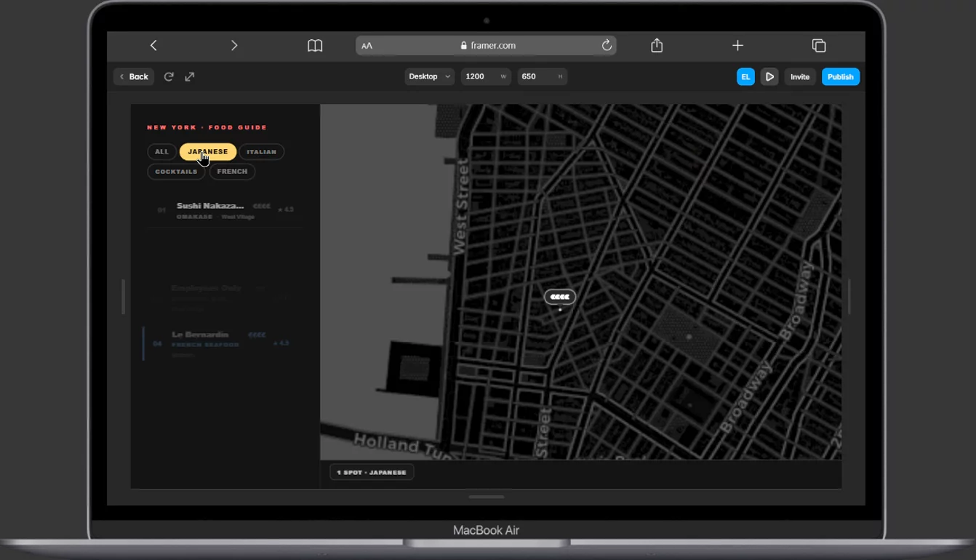Go back using Safari's back arrow
Image resolution: width=976 pixels, height=560 pixels.
coord(153,45)
